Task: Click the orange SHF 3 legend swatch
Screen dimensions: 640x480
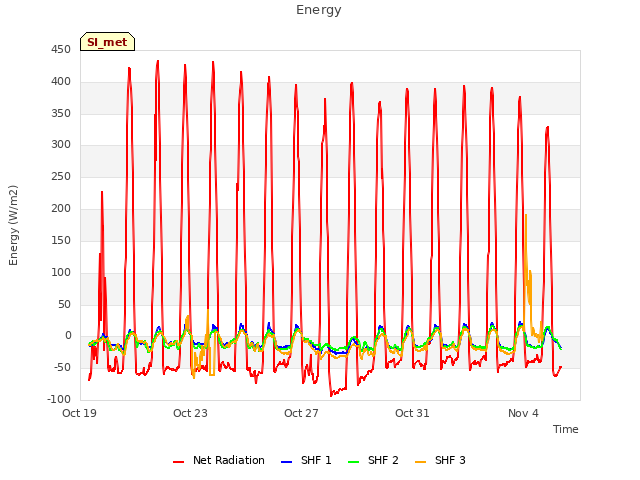Action: click(420, 462)
